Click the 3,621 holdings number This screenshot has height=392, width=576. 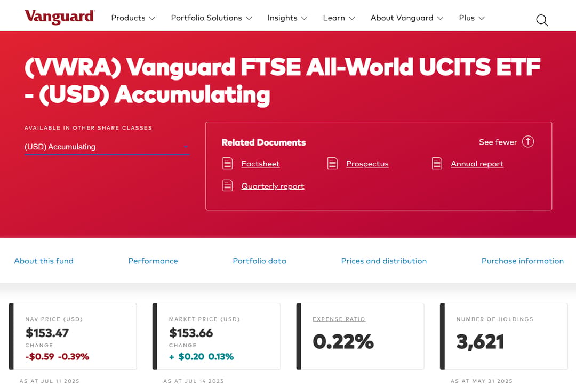[x=480, y=342]
